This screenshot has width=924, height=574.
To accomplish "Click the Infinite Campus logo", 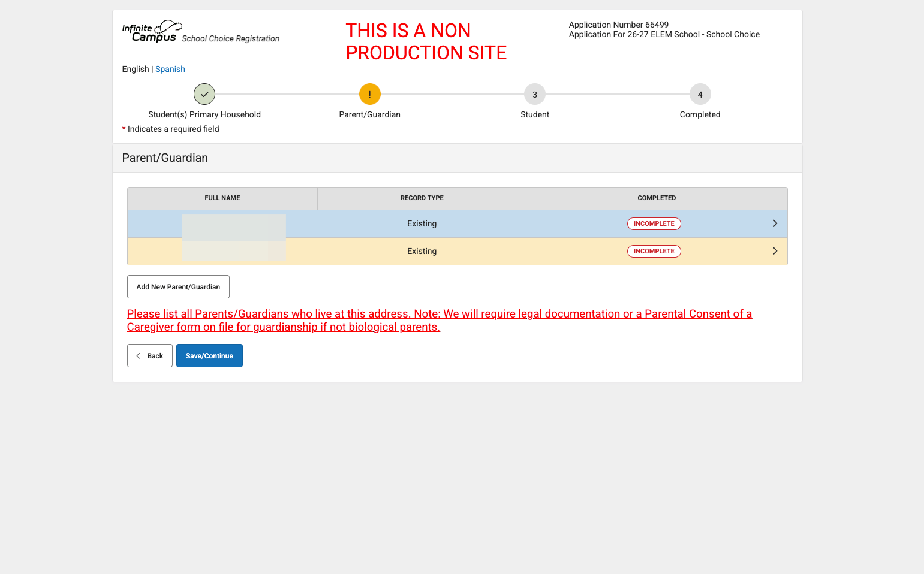I will coord(152,31).
